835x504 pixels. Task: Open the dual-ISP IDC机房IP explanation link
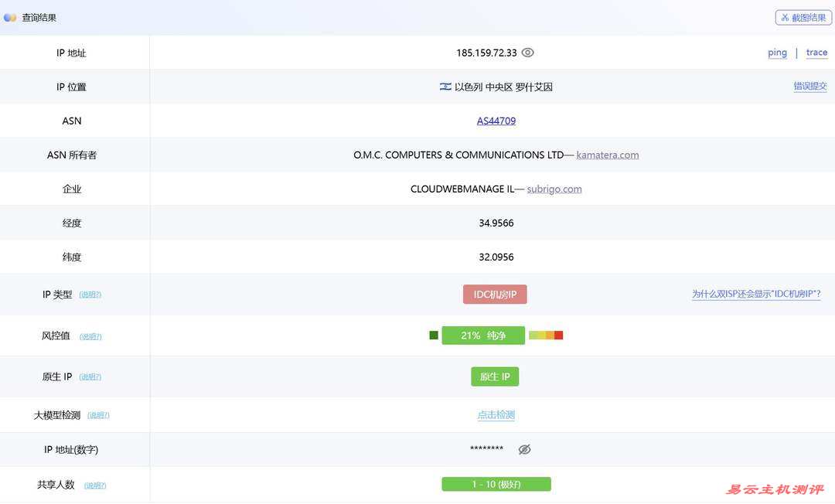pyautogui.click(x=756, y=295)
